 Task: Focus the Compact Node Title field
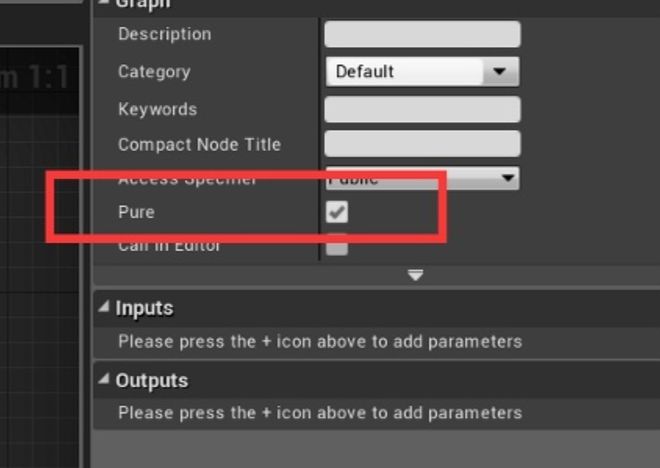423,144
